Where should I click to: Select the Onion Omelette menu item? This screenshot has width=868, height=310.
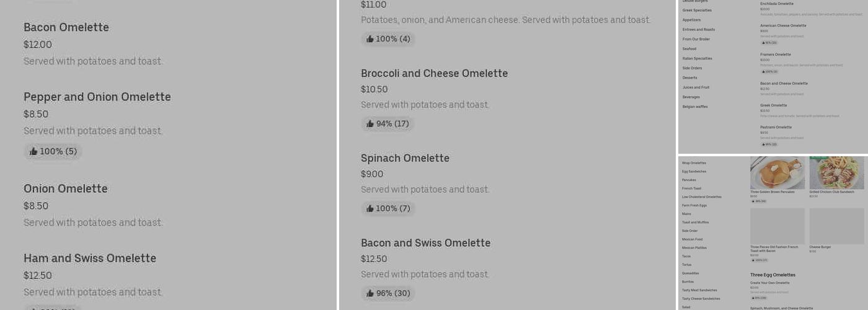coord(66,189)
